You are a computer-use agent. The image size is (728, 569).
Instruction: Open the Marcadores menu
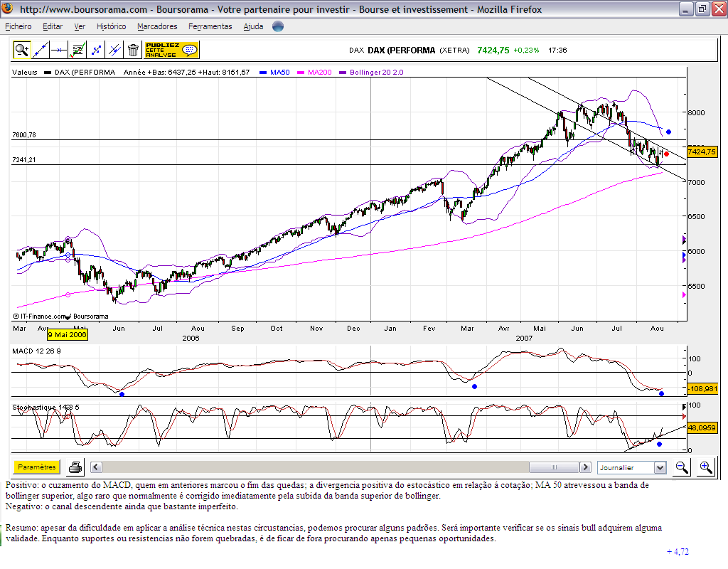coord(157,26)
